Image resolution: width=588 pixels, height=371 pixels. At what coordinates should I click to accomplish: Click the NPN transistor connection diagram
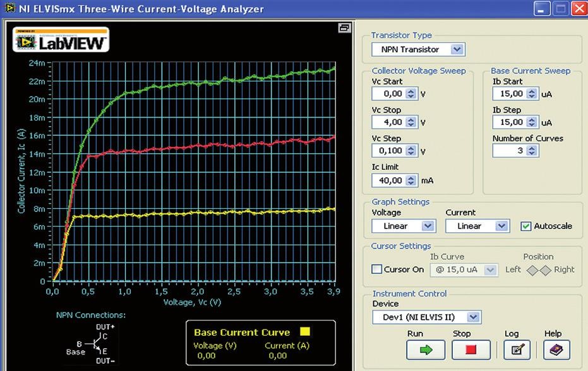(93, 344)
